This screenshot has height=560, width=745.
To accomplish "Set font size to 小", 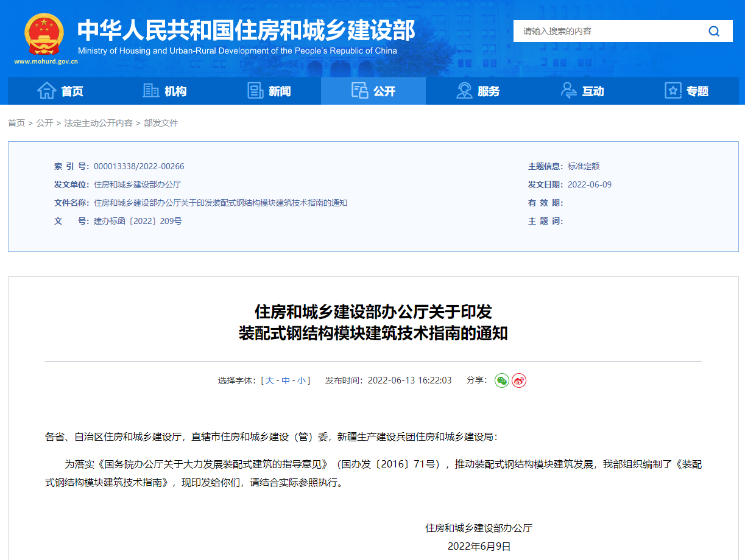I will click(x=301, y=380).
